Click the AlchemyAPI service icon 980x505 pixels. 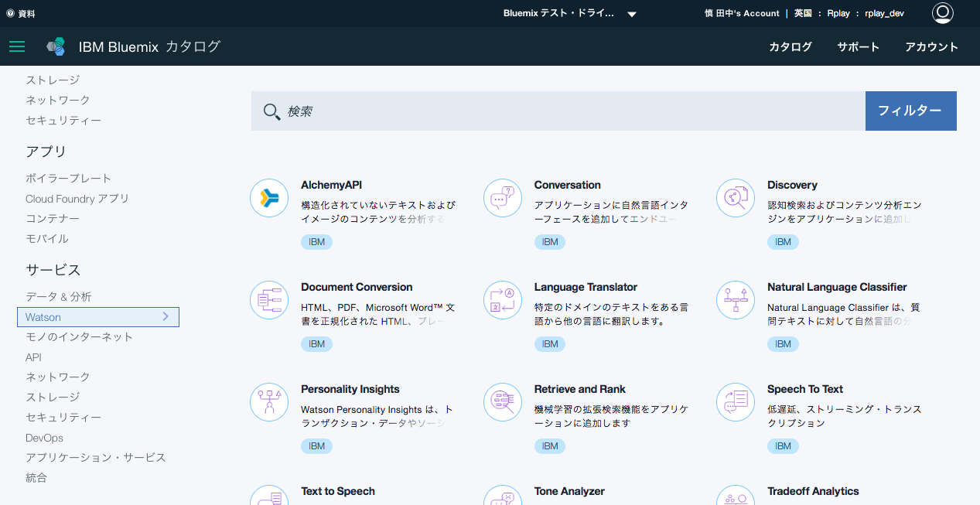[x=269, y=198]
